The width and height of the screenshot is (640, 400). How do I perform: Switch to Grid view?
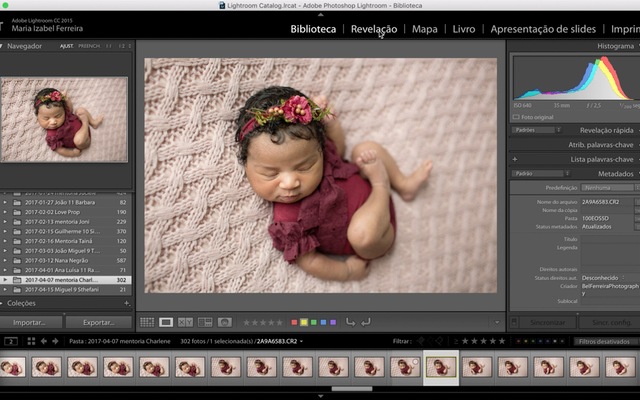[x=147, y=322]
